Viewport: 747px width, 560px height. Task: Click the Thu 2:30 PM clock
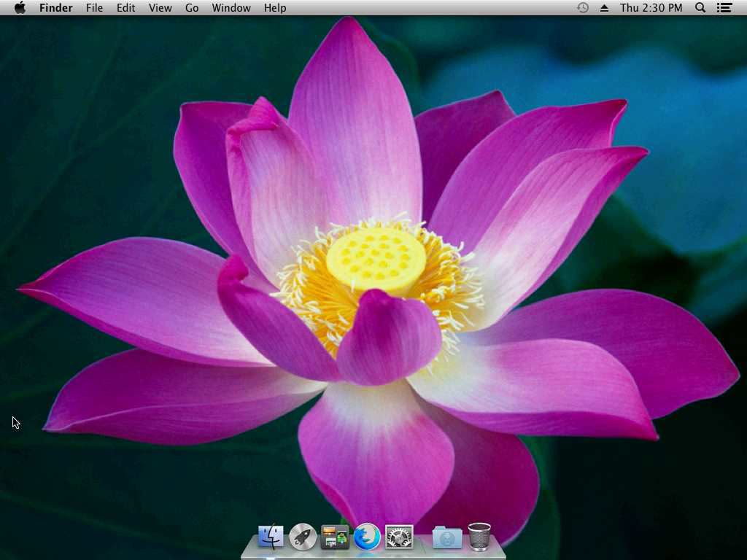click(x=651, y=8)
